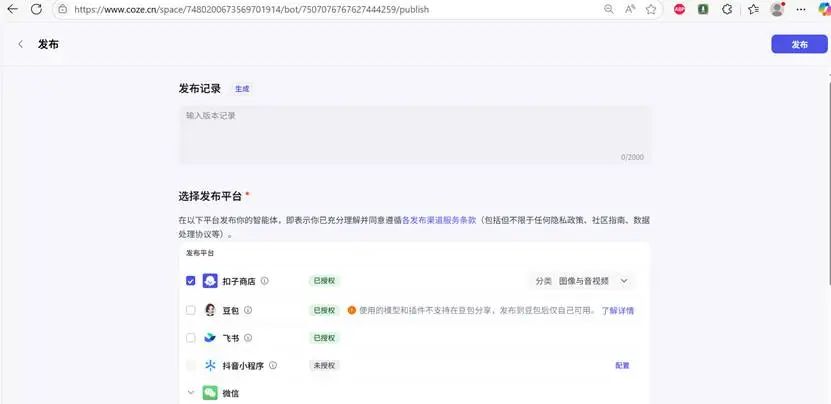
Task: Click the 抖音小程序 platform icon
Action: tap(210, 365)
